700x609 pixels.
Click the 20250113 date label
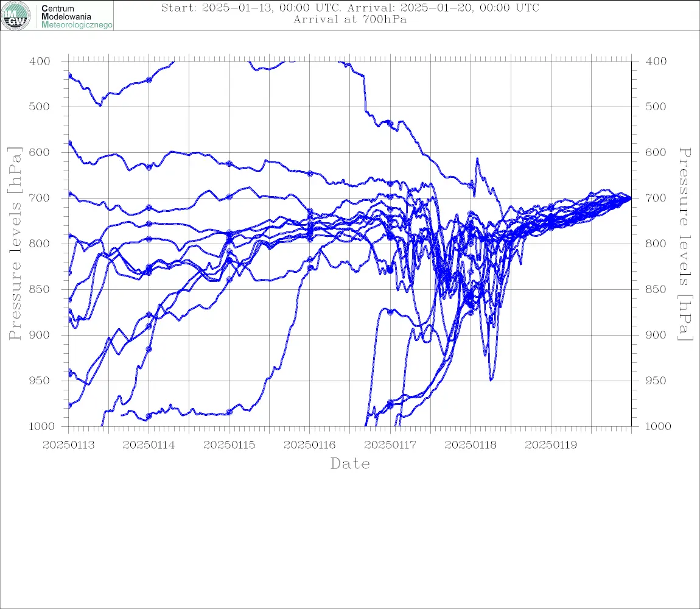tap(69, 445)
